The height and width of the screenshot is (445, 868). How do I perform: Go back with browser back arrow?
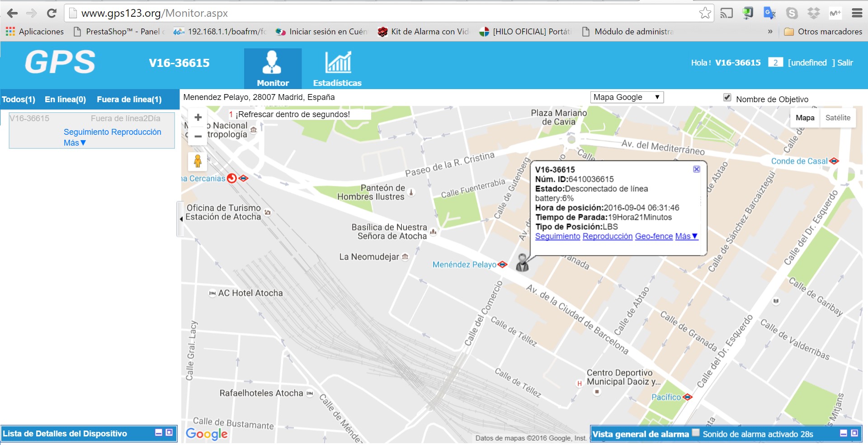12,13
